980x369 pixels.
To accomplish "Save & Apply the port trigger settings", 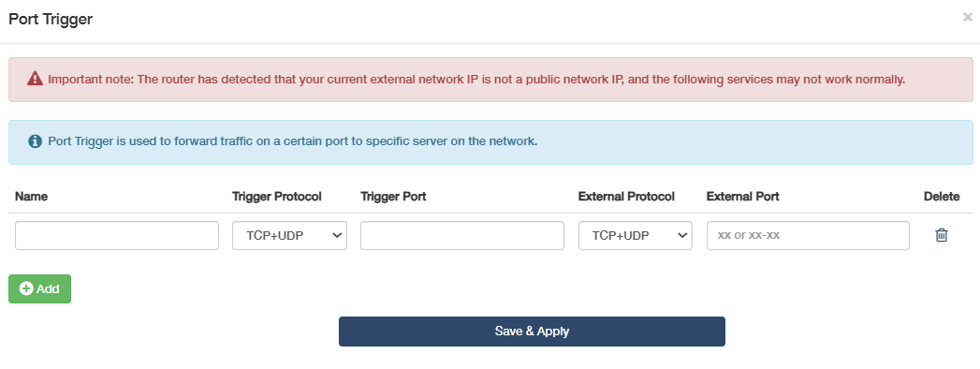I will tap(532, 332).
